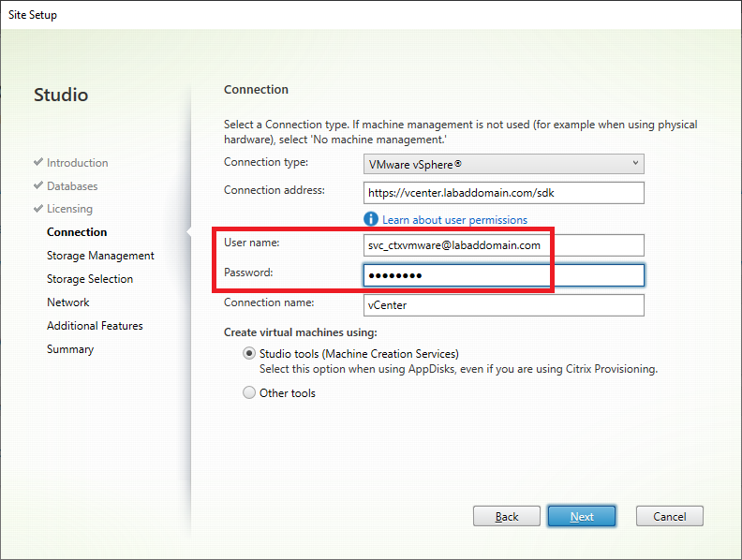Cancel the Site Setup wizard
The width and height of the screenshot is (742, 560).
click(x=669, y=516)
